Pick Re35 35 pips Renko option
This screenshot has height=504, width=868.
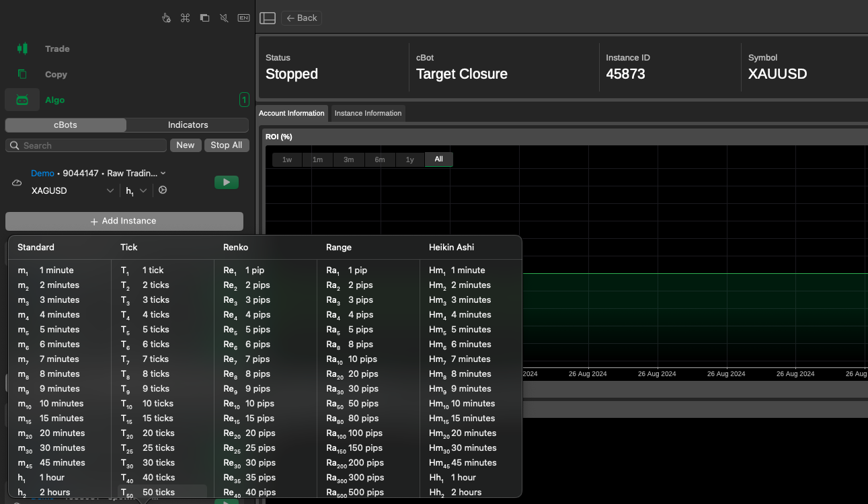coord(266,477)
